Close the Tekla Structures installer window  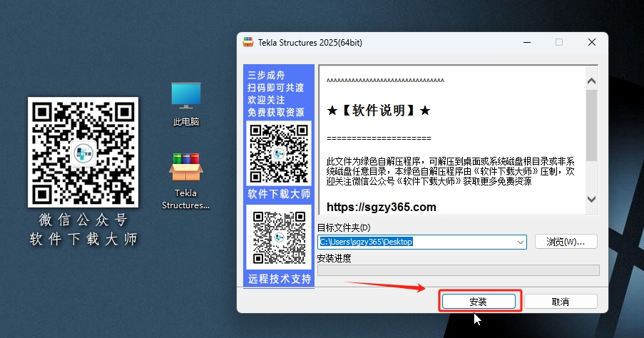point(591,42)
